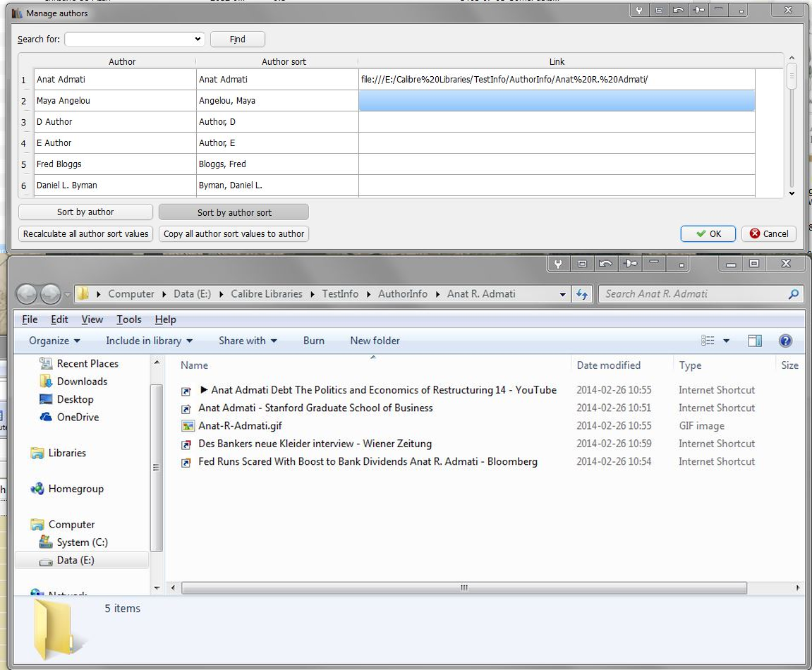Open the File menu in Explorer

click(30, 319)
